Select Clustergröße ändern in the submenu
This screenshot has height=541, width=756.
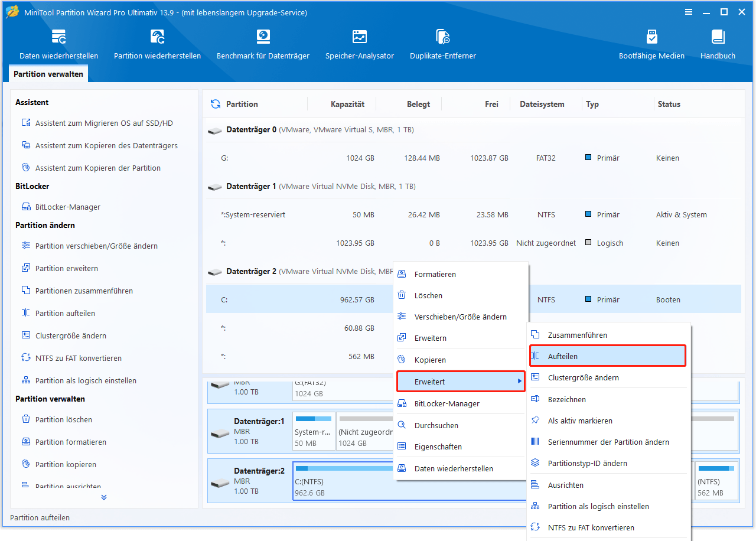point(608,377)
